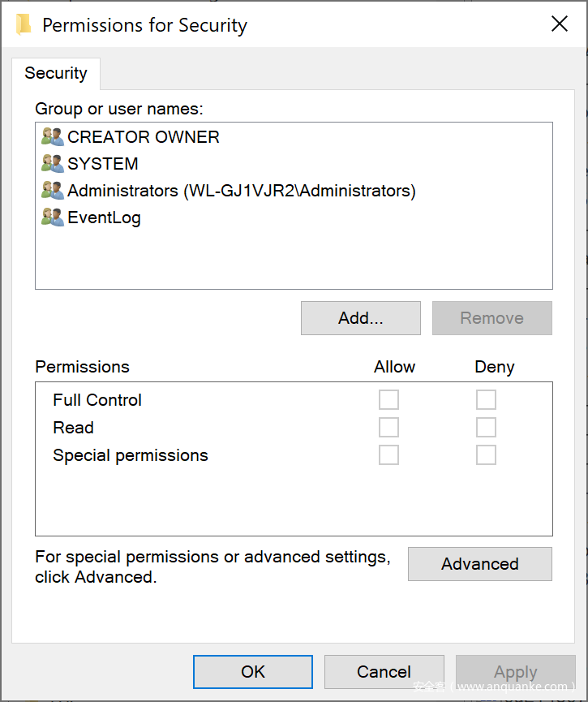Select the EventLog entry name
The image size is (588, 702).
[104, 217]
